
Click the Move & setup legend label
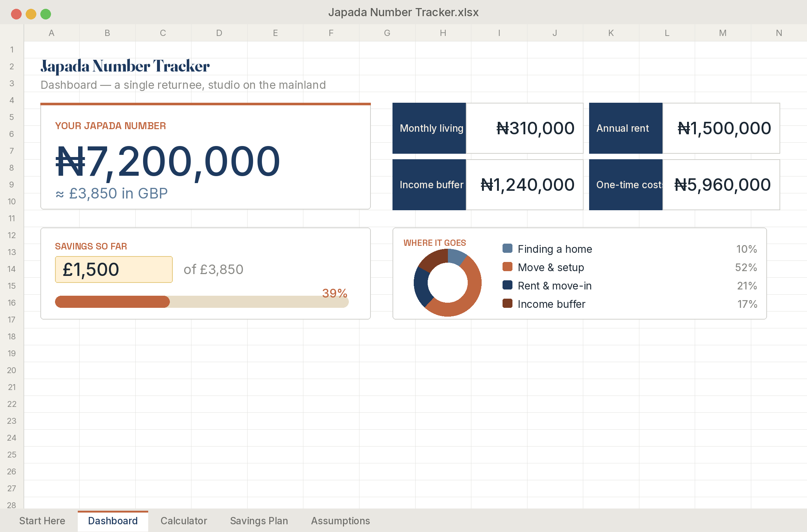coord(551,267)
